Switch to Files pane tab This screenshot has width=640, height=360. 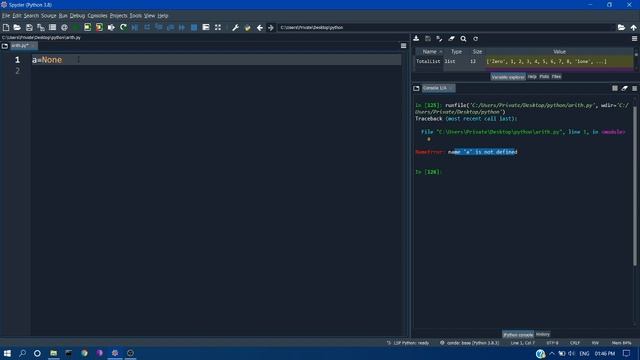(556, 76)
